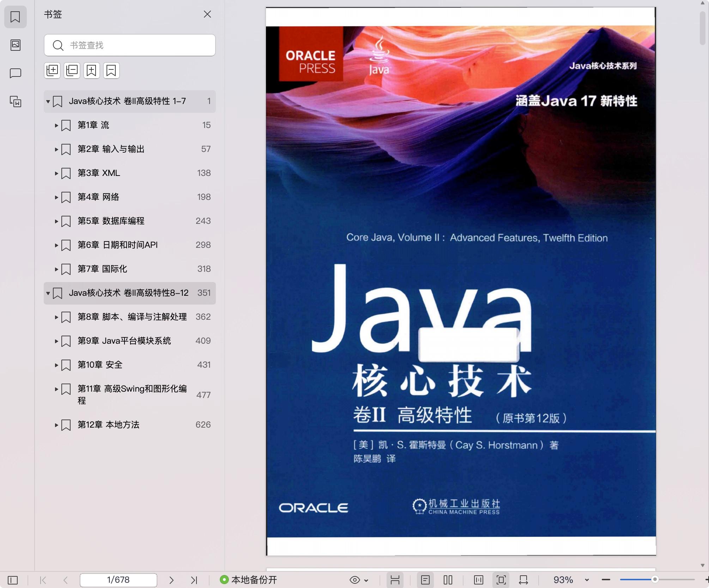This screenshot has height=588, width=709.
Task: Click the vertical scrollbar thumb
Action: [x=702, y=28]
